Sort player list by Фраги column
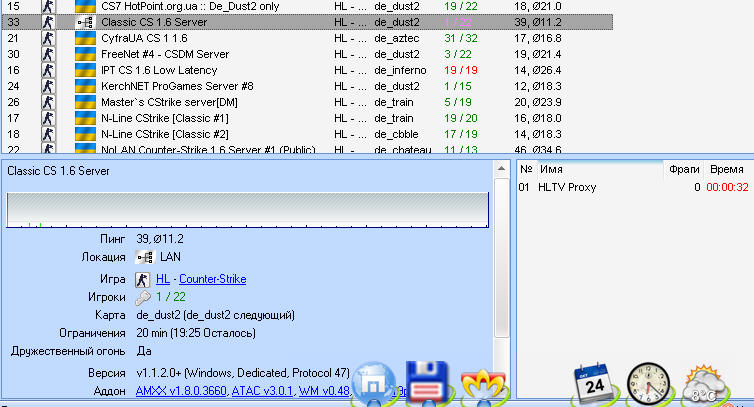 pyautogui.click(x=683, y=169)
